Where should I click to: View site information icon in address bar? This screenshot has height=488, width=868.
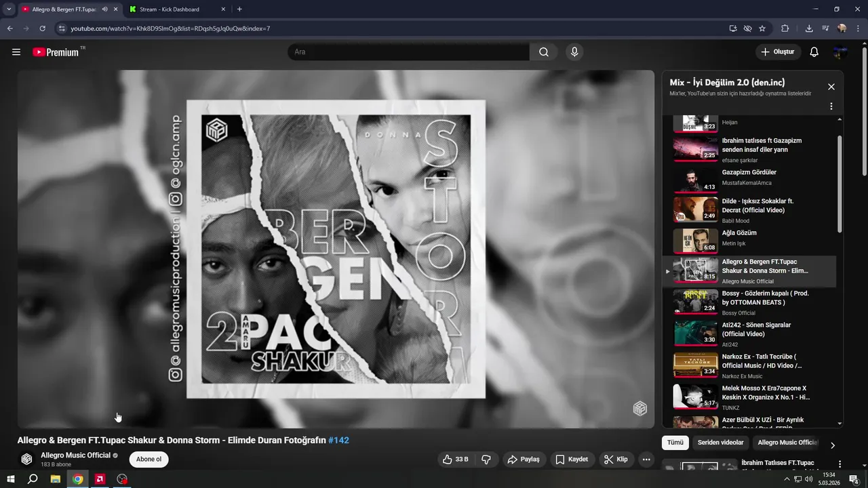click(62, 28)
